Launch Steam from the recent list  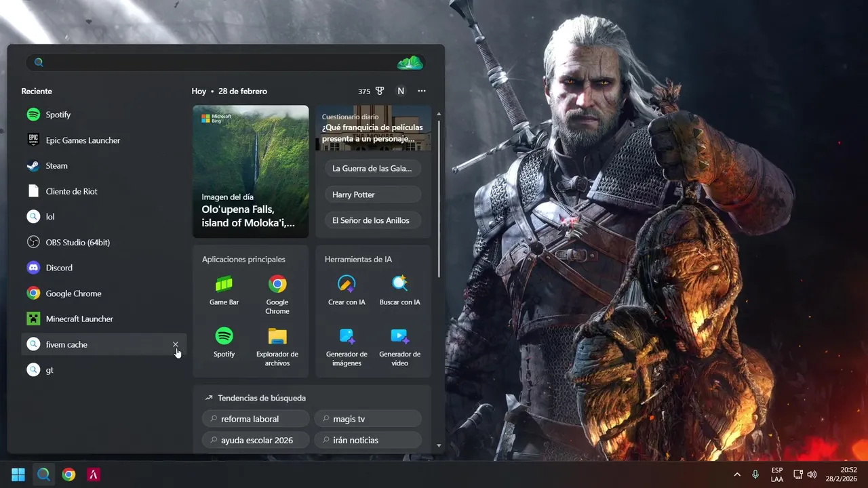104,165
